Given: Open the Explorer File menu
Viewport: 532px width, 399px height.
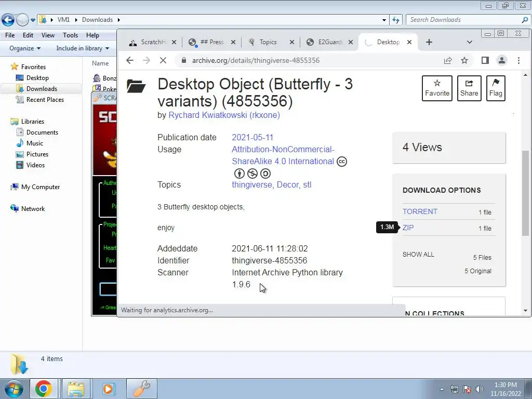Looking at the screenshot, I should pyautogui.click(x=10, y=35).
